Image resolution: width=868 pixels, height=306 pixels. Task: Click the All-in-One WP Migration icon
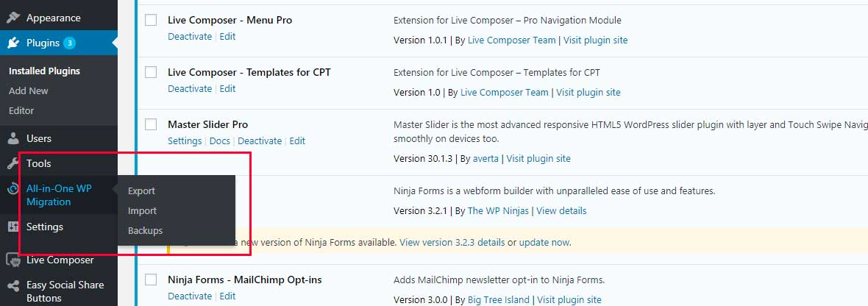pyautogui.click(x=13, y=190)
